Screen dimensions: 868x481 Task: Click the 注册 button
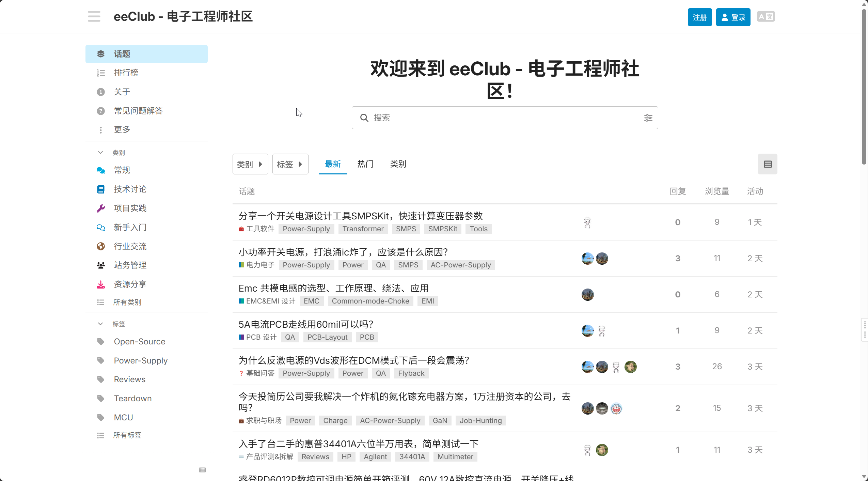pyautogui.click(x=700, y=17)
